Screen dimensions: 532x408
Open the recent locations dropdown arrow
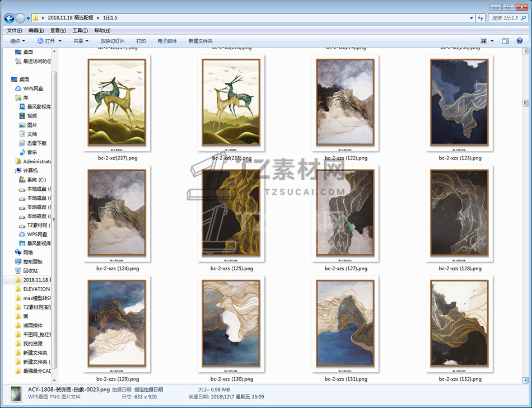(x=28, y=18)
